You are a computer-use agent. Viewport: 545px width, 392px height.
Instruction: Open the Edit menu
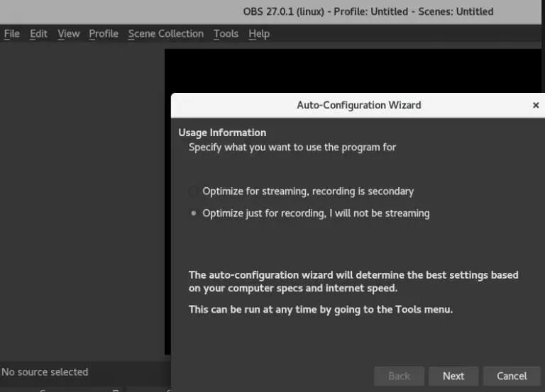(x=38, y=34)
